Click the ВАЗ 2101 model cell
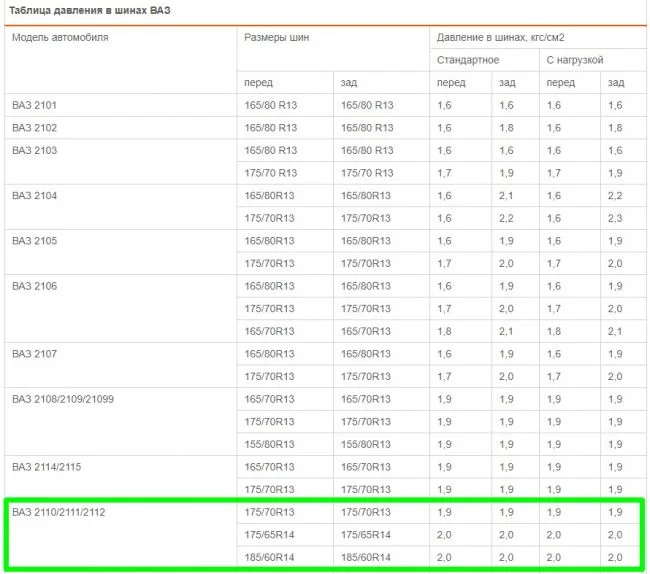Viewport: 650px width, 574px height. pos(35,105)
